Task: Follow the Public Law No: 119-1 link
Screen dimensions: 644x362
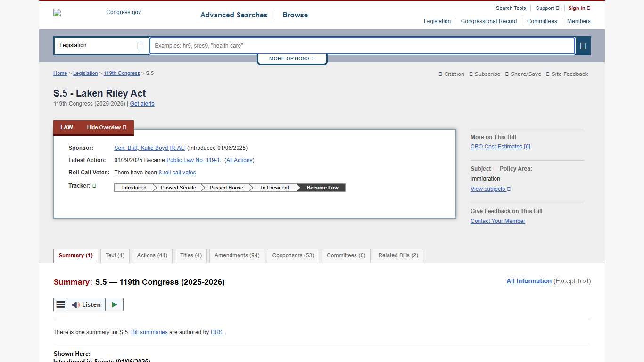Action: (x=193, y=160)
